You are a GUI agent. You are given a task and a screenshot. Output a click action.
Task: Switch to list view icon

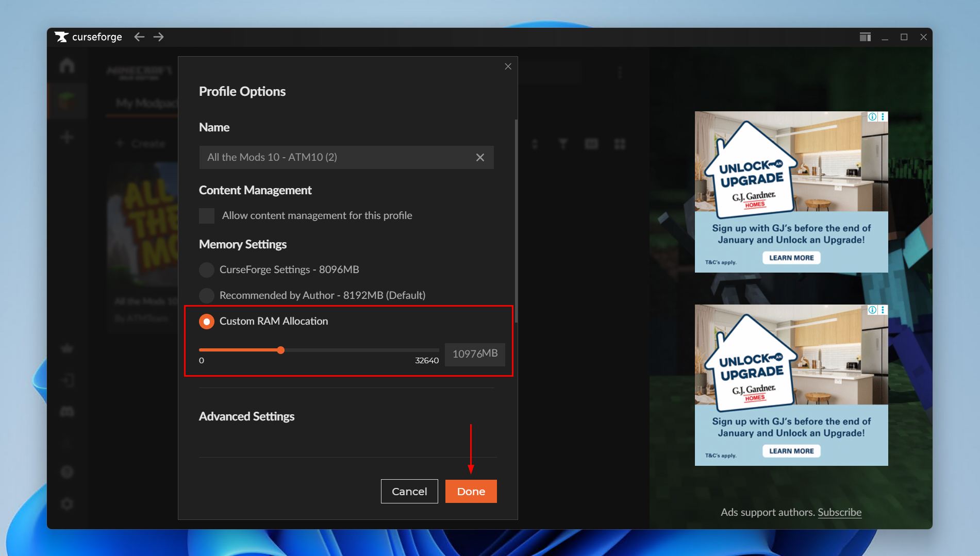point(591,144)
